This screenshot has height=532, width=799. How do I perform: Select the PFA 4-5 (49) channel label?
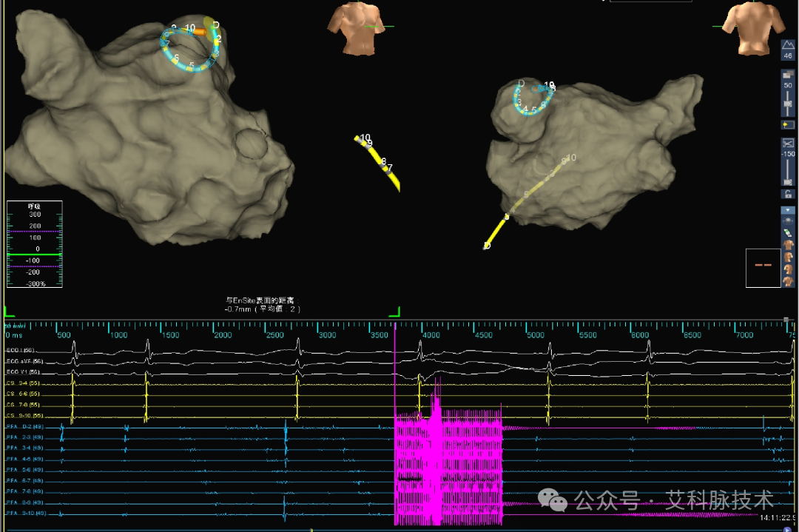(x=24, y=459)
